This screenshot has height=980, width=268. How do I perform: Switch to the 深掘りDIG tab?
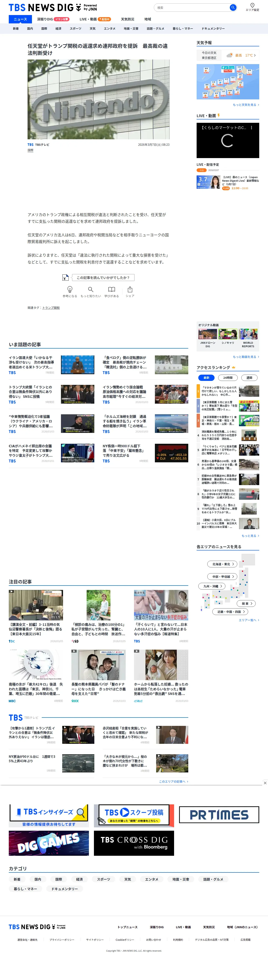[53, 19]
